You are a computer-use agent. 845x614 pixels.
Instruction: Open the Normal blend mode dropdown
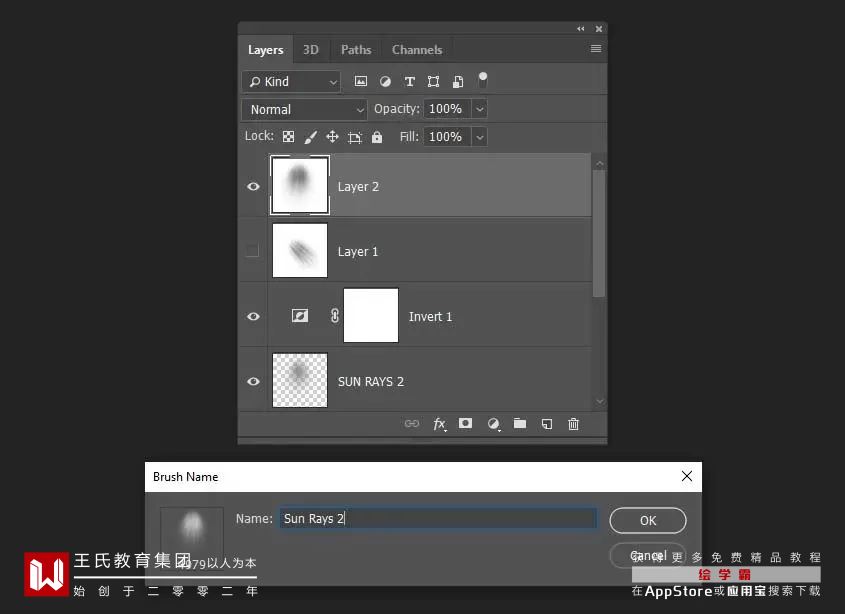[304, 110]
